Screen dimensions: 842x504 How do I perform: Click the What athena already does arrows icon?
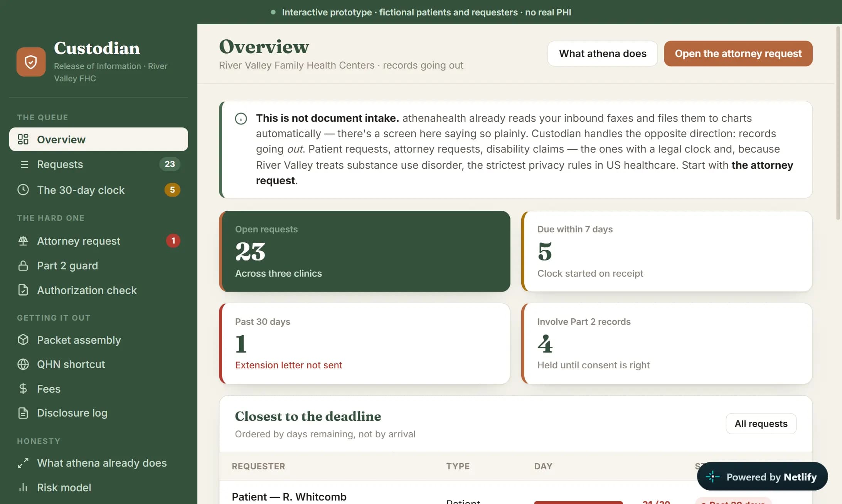click(23, 463)
